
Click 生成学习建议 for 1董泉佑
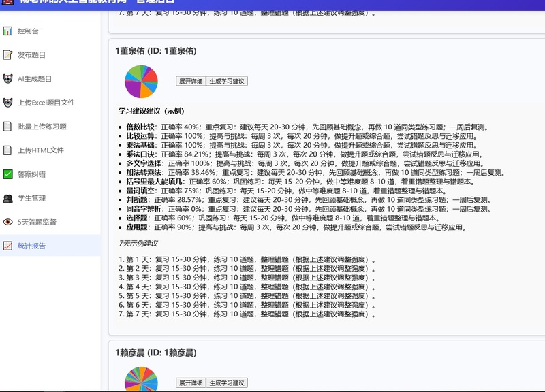click(x=227, y=81)
